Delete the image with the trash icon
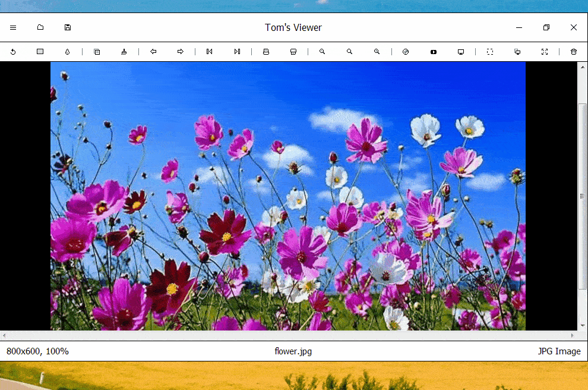This screenshot has height=390, width=588. pyautogui.click(x=574, y=52)
